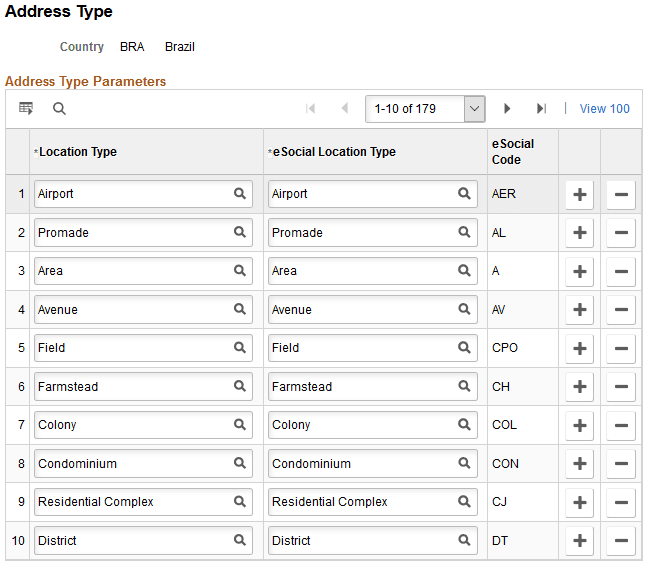Click the View 100 link
The height and width of the screenshot is (567, 651).
[604, 109]
